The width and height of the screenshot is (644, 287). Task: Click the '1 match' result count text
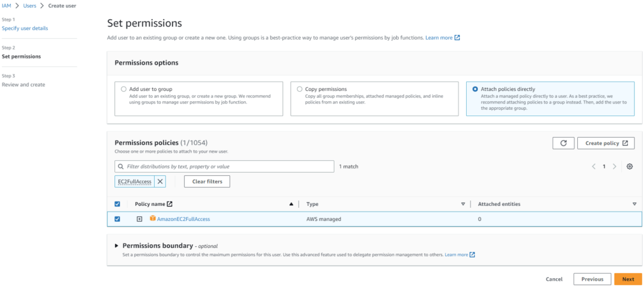click(348, 166)
